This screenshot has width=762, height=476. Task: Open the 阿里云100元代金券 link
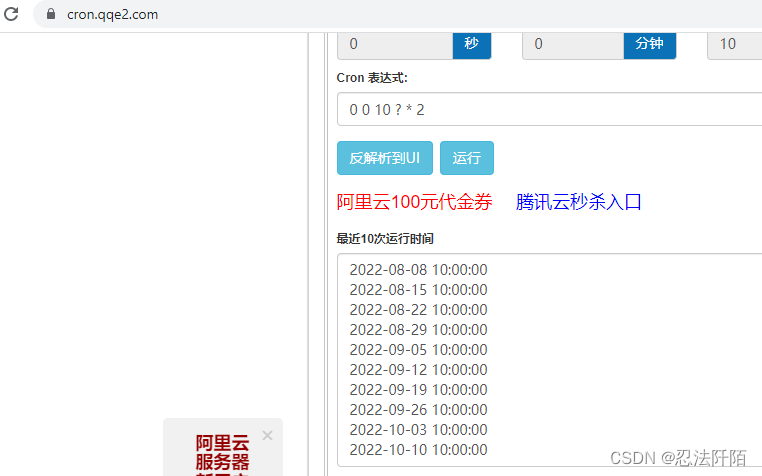point(415,202)
